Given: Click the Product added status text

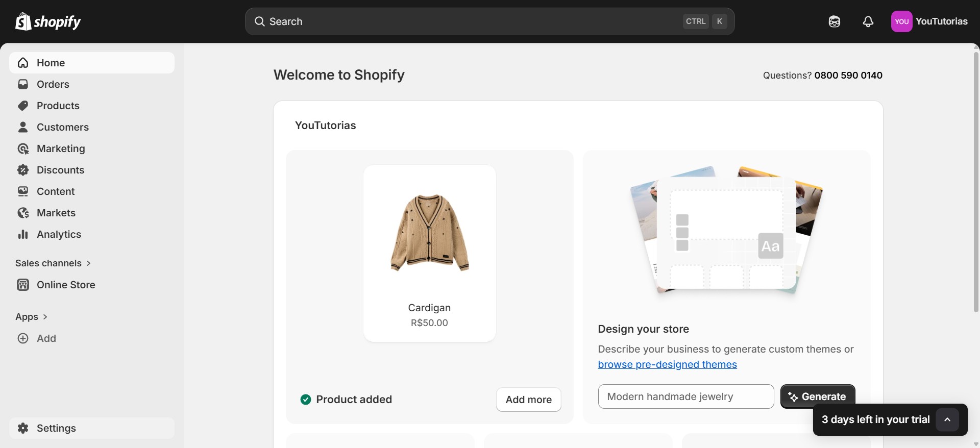Looking at the screenshot, I should tap(354, 400).
